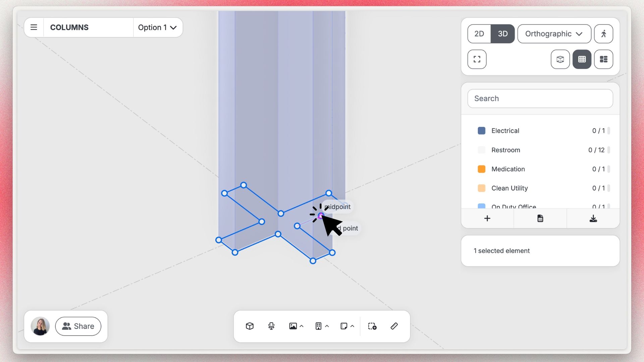Enter walk mode with the person icon
644x362 pixels.
pyautogui.click(x=603, y=34)
